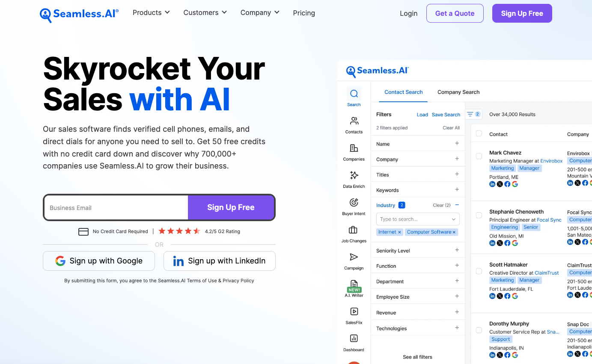Open the Envirobox company link
This screenshot has height=364, width=592.
coord(551,161)
